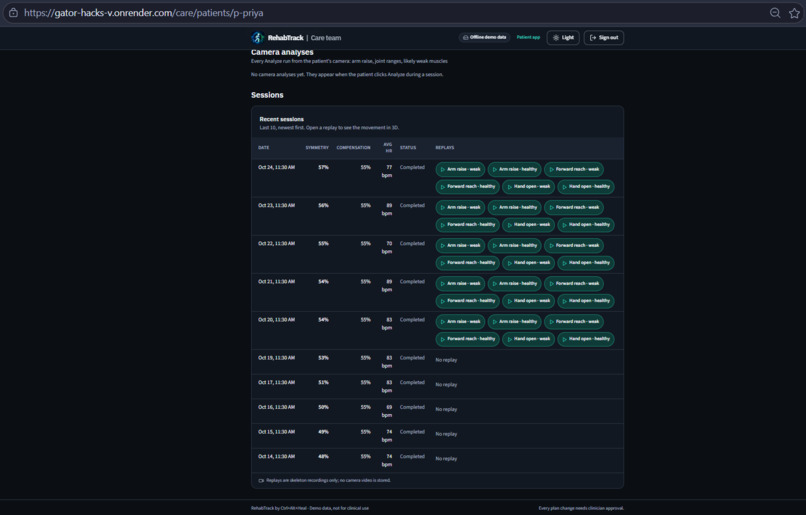
Task: Play Oct 23 Arm raise - healthy replay
Action: pos(515,207)
